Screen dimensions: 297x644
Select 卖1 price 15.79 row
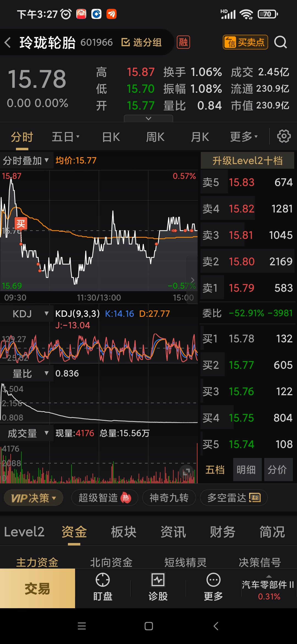coord(248,288)
